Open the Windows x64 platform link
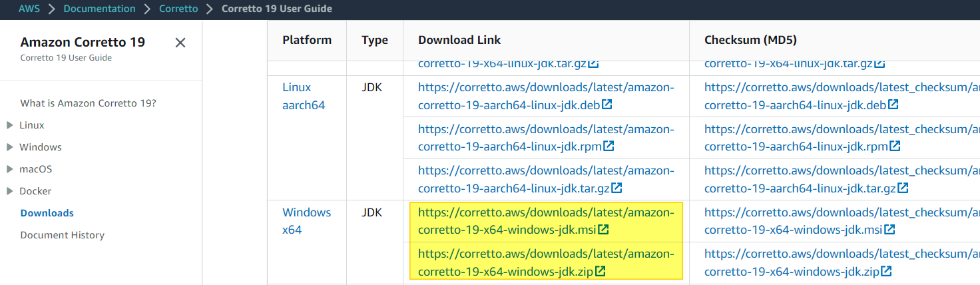The image size is (980, 285). click(x=306, y=221)
